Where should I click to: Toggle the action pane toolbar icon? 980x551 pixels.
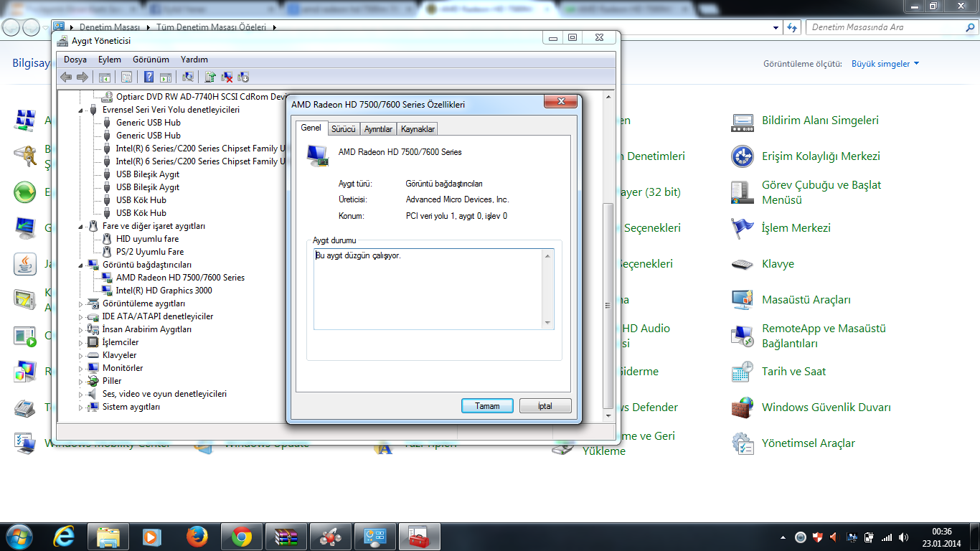click(x=165, y=77)
